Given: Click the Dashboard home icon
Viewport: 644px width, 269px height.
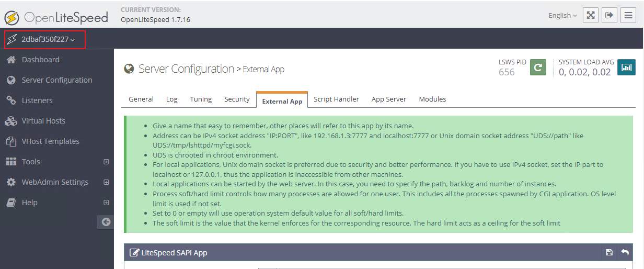Looking at the screenshot, I should coord(11,60).
